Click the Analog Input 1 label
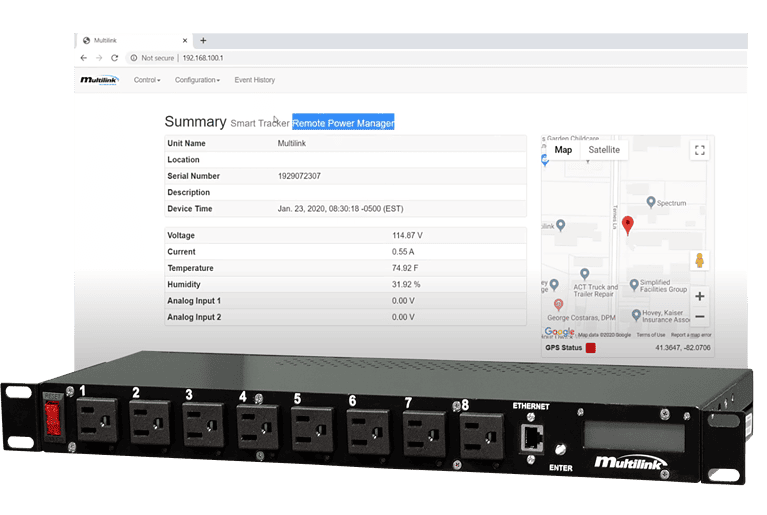This screenshot has height=515, width=767. click(194, 301)
